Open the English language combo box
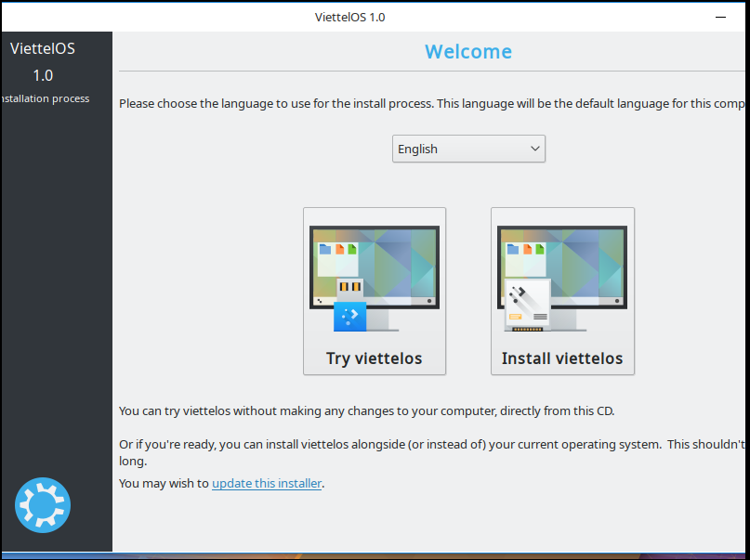The height and width of the screenshot is (560, 750). tap(468, 149)
